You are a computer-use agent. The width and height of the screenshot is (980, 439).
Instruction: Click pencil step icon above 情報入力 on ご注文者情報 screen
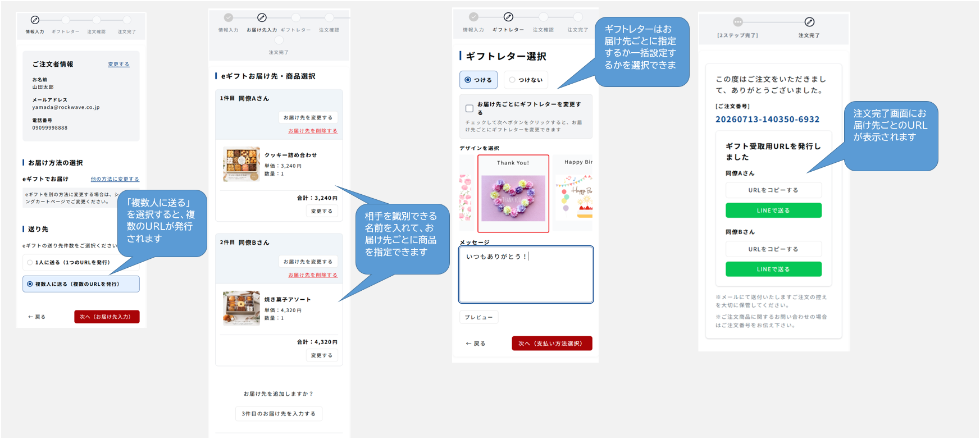(x=35, y=20)
